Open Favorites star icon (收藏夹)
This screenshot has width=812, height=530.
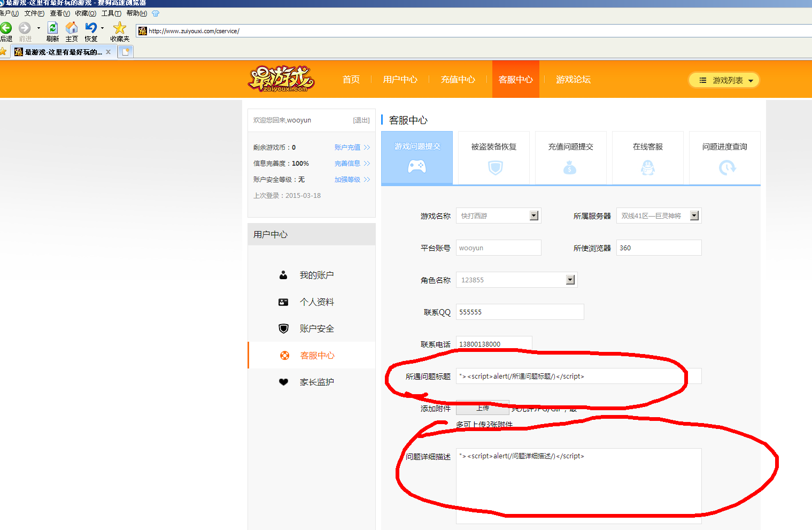pyautogui.click(x=120, y=28)
